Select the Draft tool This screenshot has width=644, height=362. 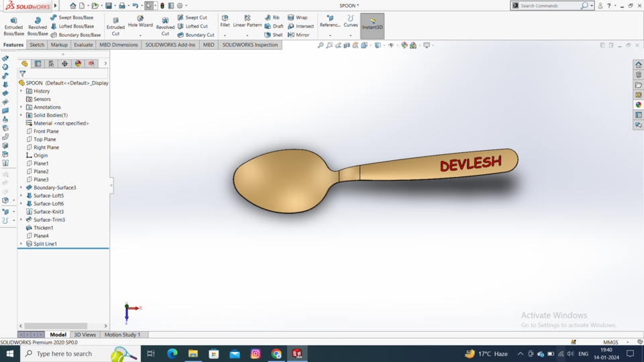(274, 26)
